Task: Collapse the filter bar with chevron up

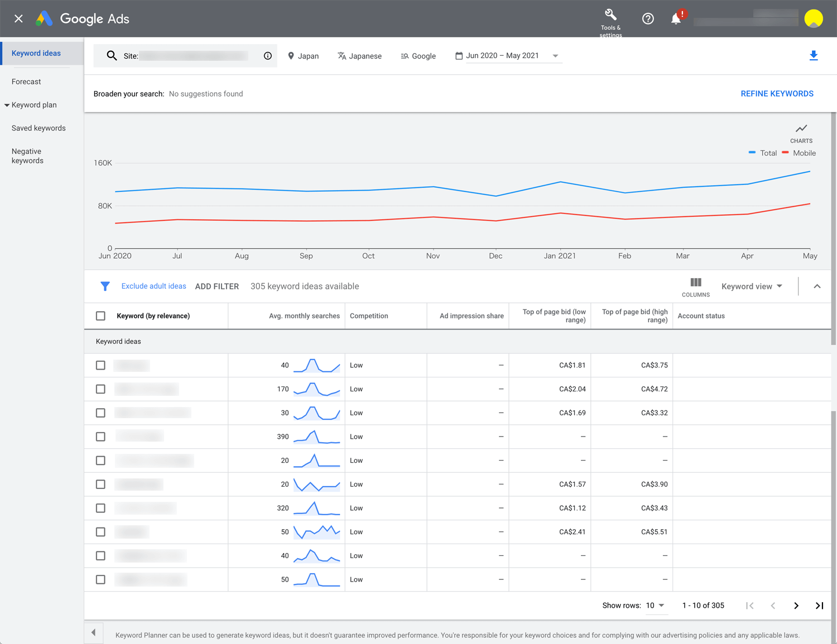Action: click(x=817, y=286)
